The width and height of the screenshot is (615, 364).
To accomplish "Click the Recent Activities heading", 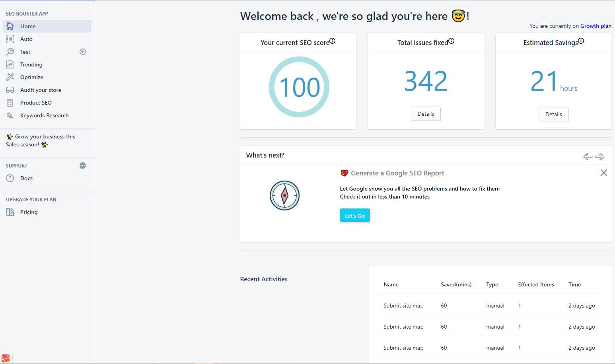I will click(264, 279).
